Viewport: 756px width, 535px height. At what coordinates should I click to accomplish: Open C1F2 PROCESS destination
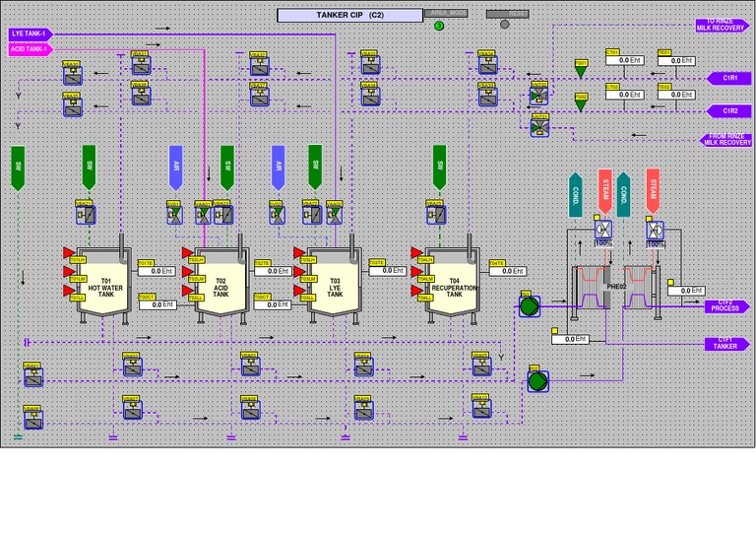(727, 306)
